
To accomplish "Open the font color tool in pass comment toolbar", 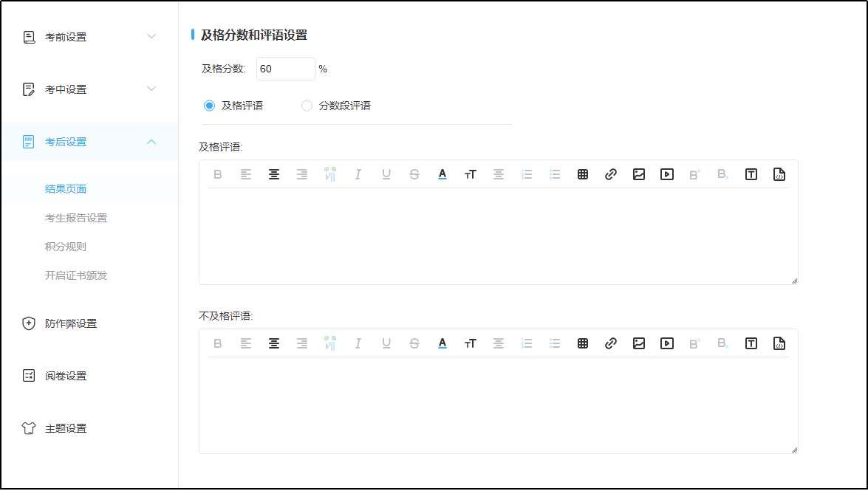I will pos(442,174).
